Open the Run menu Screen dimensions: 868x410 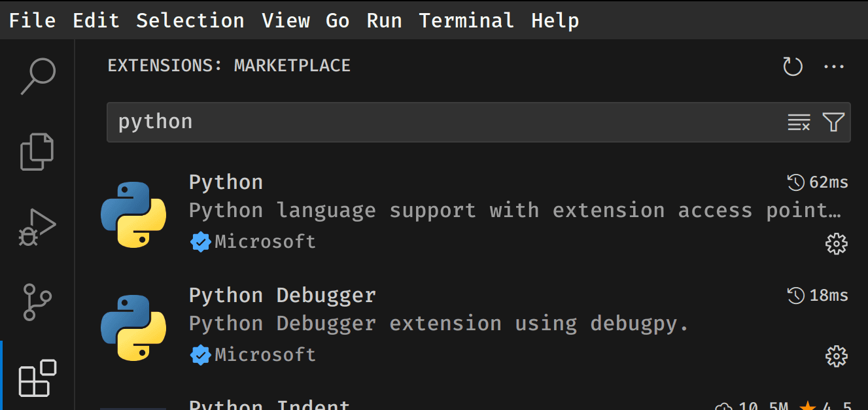click(x=384, y=20)
